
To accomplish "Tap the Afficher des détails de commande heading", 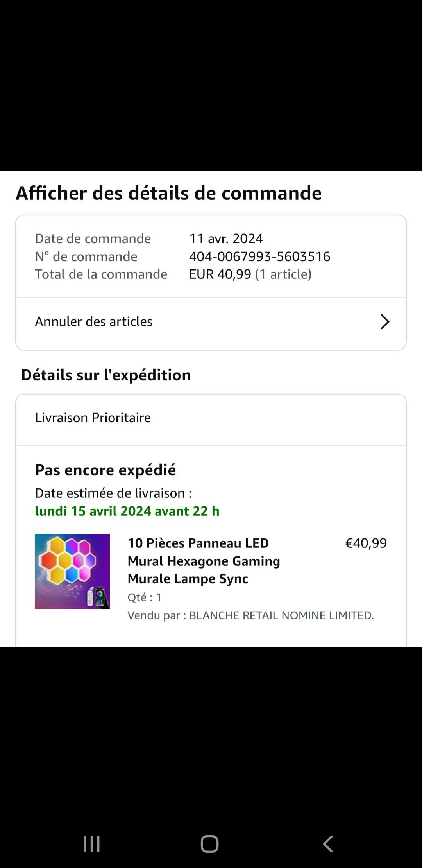I will [x=168, y=193].
